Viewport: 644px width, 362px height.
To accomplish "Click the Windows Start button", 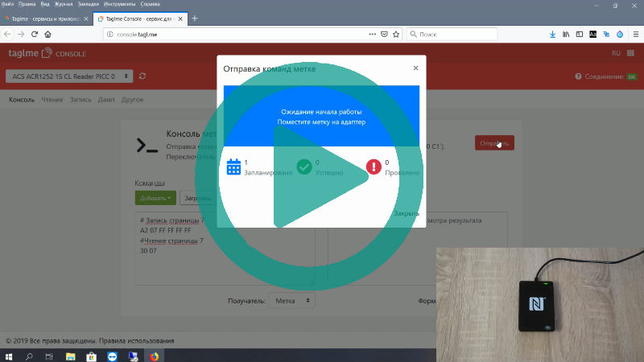I will 9,355.
